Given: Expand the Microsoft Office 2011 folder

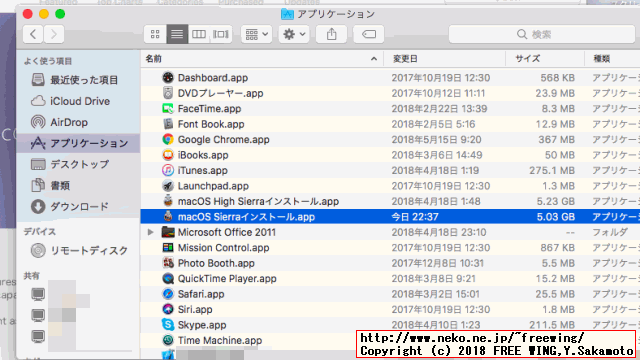Looking at the screenshot, I should tap(151, 232).
